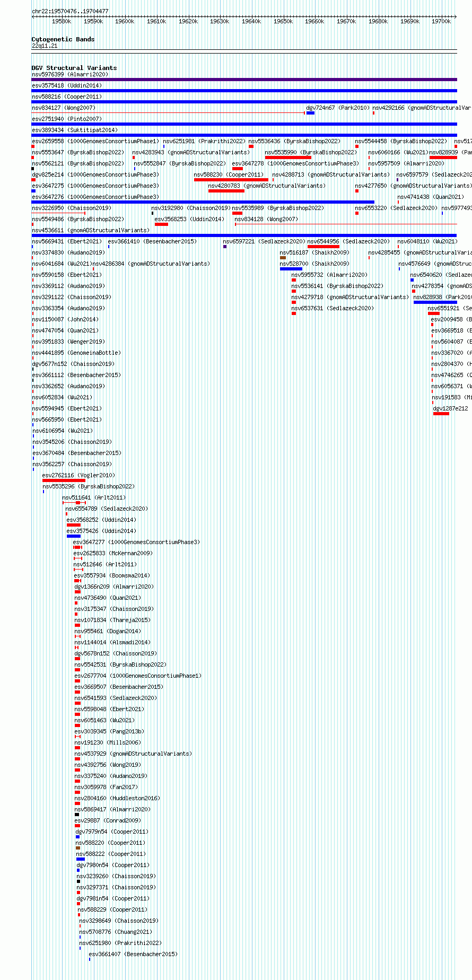472x980 pixels.
Task: Select the esv3647276 long blue bar
Action: (203, 202)
